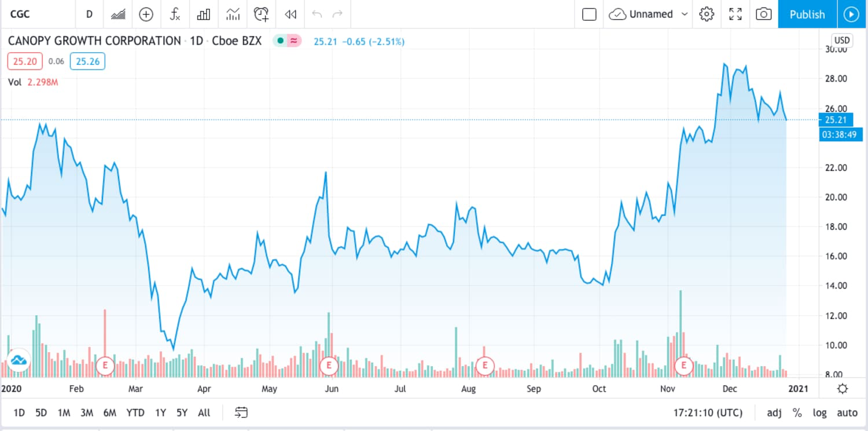This screenshot has width=868, height=431.
Task: Click the compare or add symbol icon
Action: pyautogui.click(x=146, y=14)
